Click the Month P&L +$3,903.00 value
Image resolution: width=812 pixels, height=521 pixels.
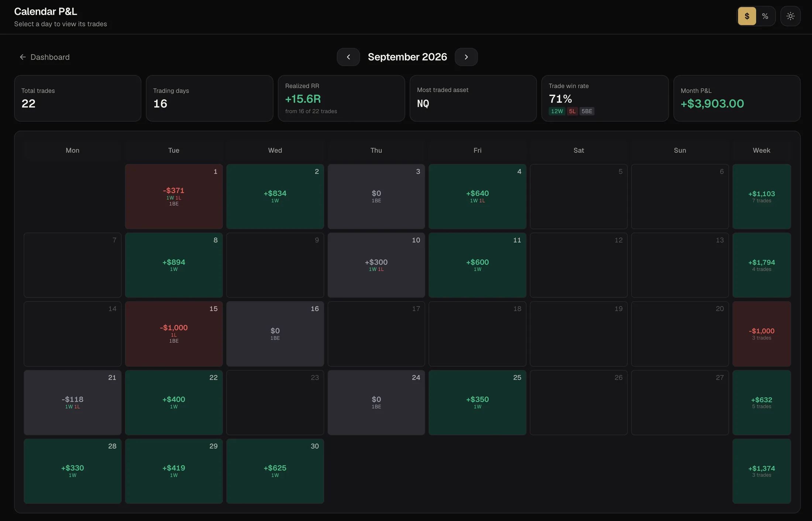[712, 104]
